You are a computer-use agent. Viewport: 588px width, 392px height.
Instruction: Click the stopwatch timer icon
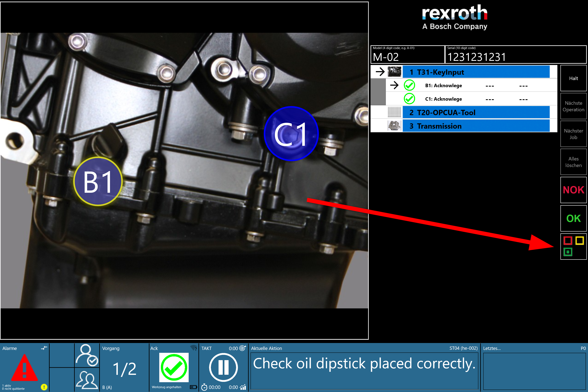pos(204,387)
